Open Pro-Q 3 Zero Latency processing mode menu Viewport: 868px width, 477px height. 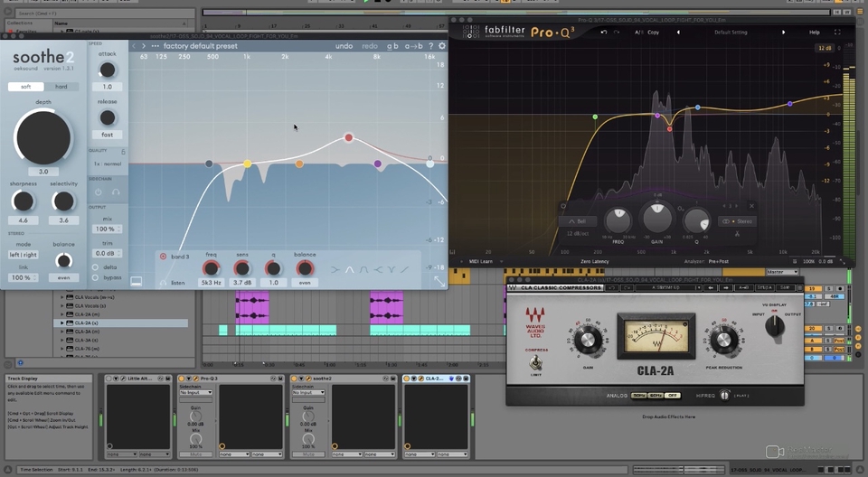595,261
